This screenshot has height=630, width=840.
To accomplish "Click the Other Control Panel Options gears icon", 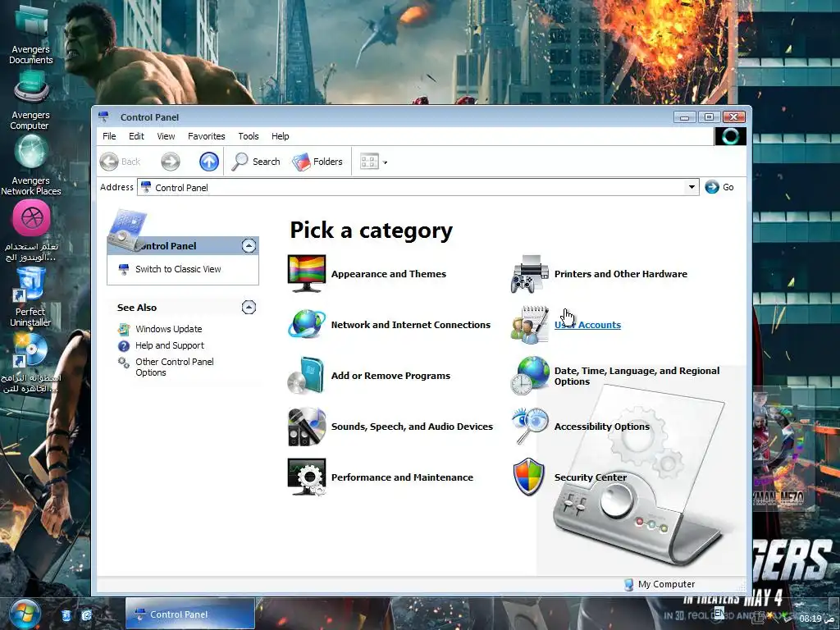I will pos(124,363).
